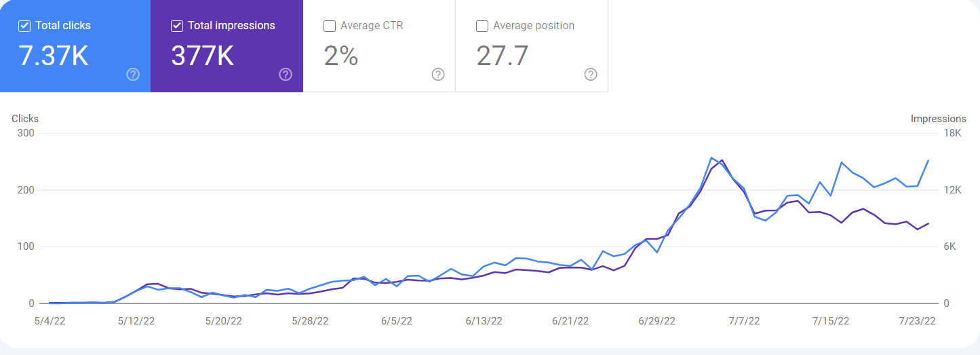Screen dimensions: 980x355
Task: Click the 18K impressions axis label
Action: [954, 133]
